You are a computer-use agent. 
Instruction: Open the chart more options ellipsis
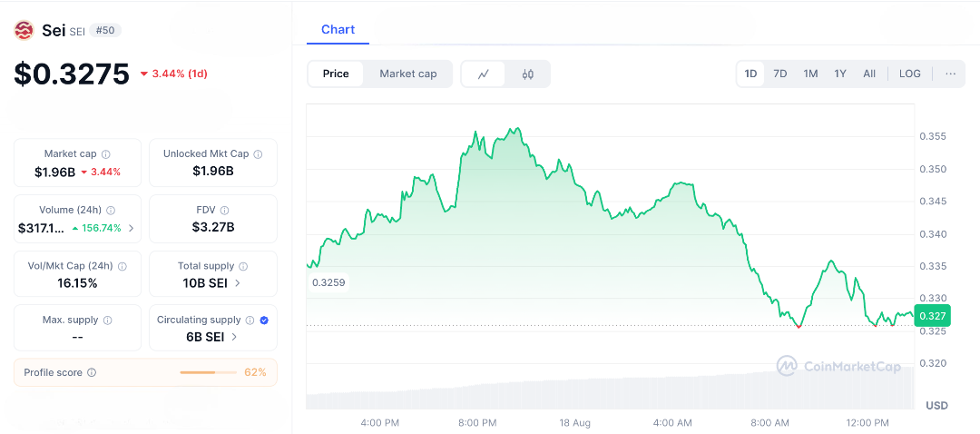(x=951, y=74)
